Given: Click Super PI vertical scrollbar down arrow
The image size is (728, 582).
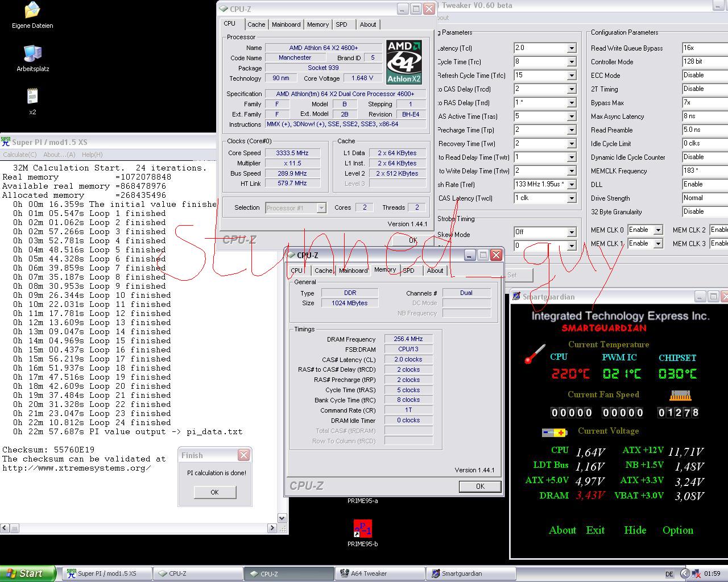Looking at the screenshot, I should point(282,518).
